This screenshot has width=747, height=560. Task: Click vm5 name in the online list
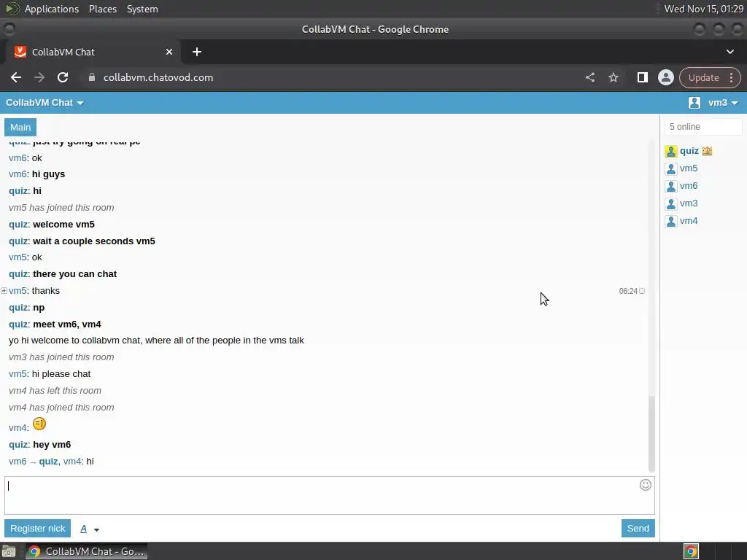pyautogui.click(x=689, y=168)
